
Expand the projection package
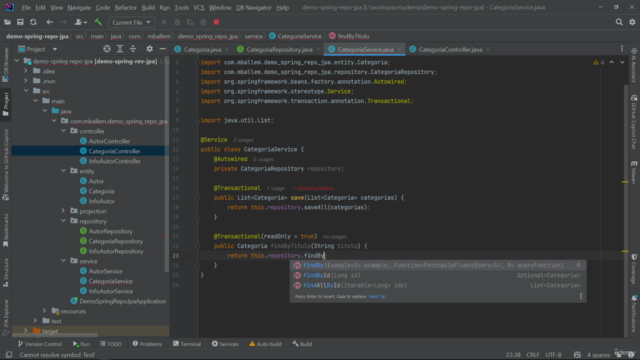63,211
